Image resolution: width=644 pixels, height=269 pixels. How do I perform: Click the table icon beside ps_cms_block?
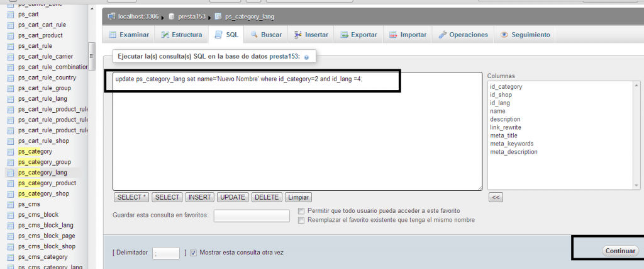click(x=10, y=215)
